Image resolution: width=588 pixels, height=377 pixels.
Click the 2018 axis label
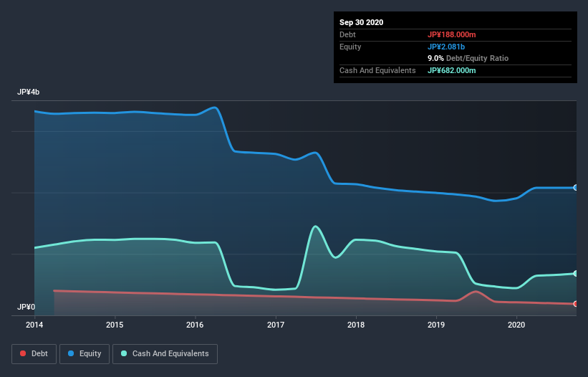click(x=356, y=325)
